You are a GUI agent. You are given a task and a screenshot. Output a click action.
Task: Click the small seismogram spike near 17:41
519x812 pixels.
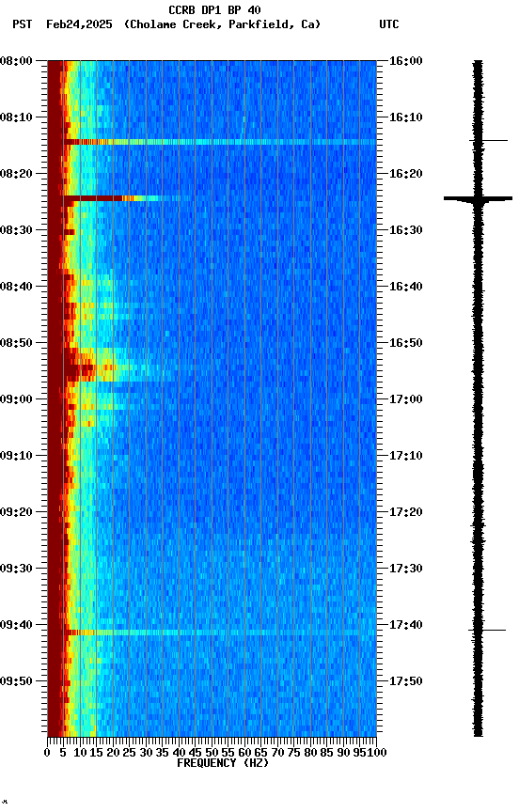487,631
